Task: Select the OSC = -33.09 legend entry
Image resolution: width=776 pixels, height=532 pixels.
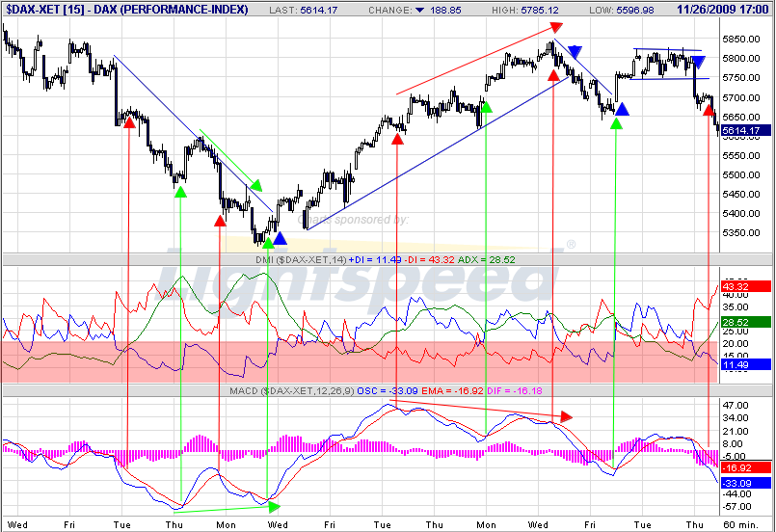Action: click(388, 391)
